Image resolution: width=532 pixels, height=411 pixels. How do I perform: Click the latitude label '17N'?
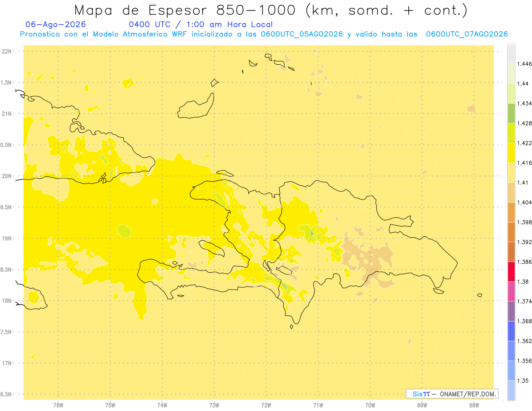[x=7, y=363]
